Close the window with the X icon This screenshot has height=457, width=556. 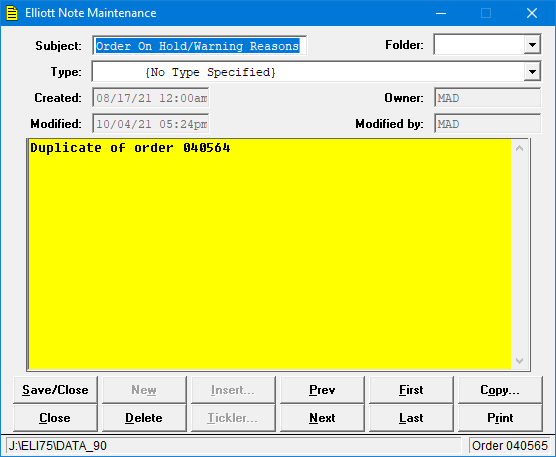532,13
